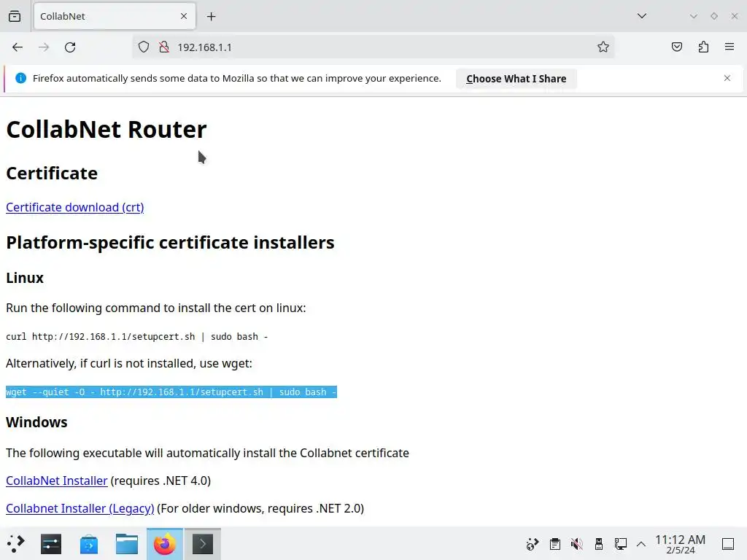
Task: Maximize the Firefox window with the diamond icon
Action: click(x=713, y=16)
